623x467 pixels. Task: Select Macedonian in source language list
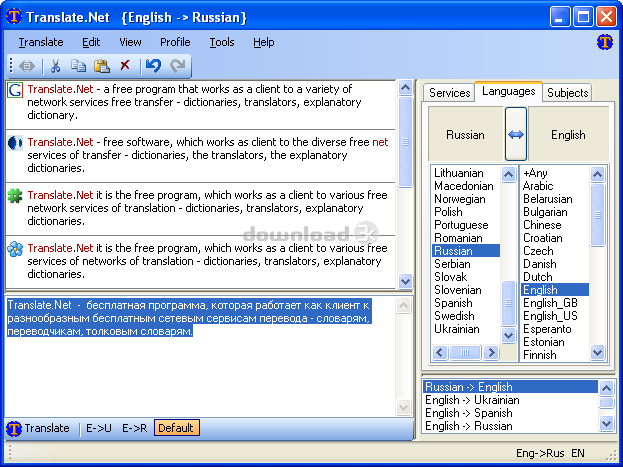tap(464, 186)
